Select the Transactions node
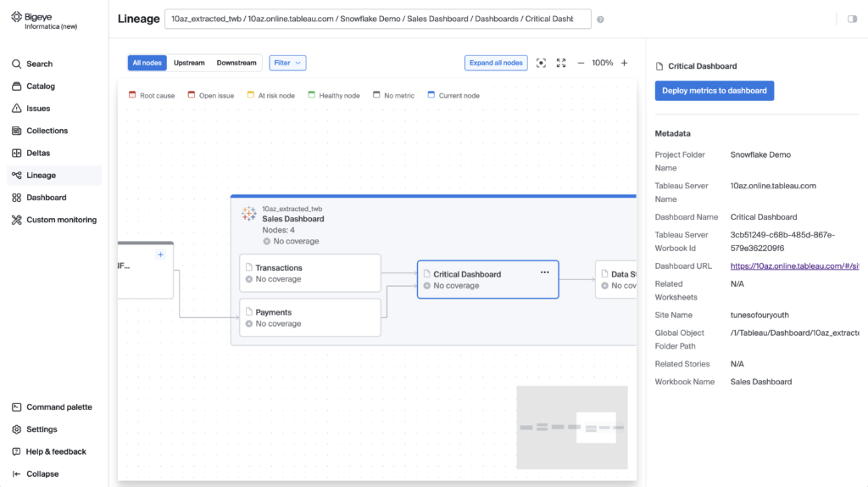This screenshot has width=868, height=487. (310, 273)
